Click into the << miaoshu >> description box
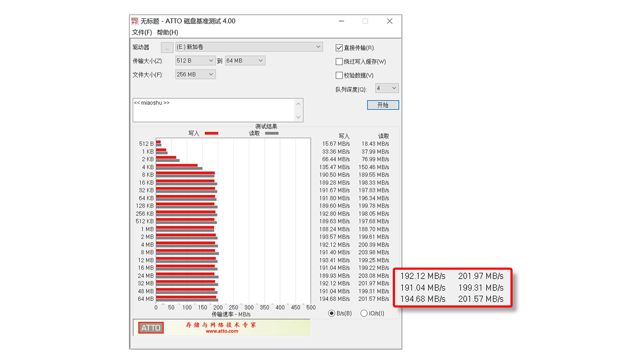The height and width of the screenshot is (364, 637). 214,110
